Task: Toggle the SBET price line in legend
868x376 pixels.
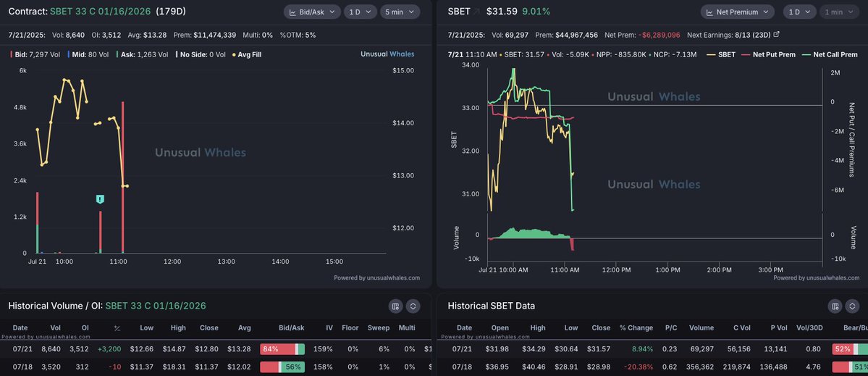Action: pyautogui.click(x=721, y=54)
